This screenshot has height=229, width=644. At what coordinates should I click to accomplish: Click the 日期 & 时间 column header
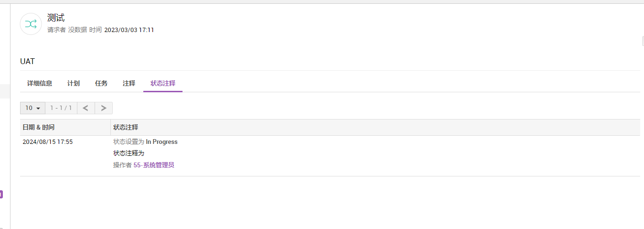pos(39,128)
